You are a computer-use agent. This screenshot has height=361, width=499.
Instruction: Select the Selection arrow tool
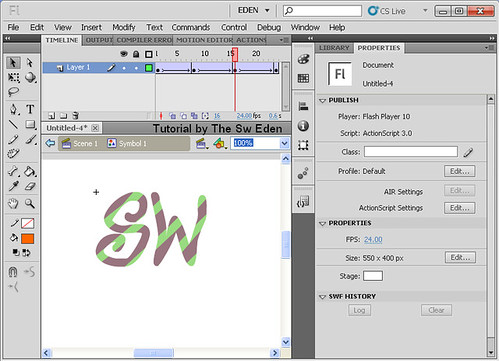(x=13, y=62)
